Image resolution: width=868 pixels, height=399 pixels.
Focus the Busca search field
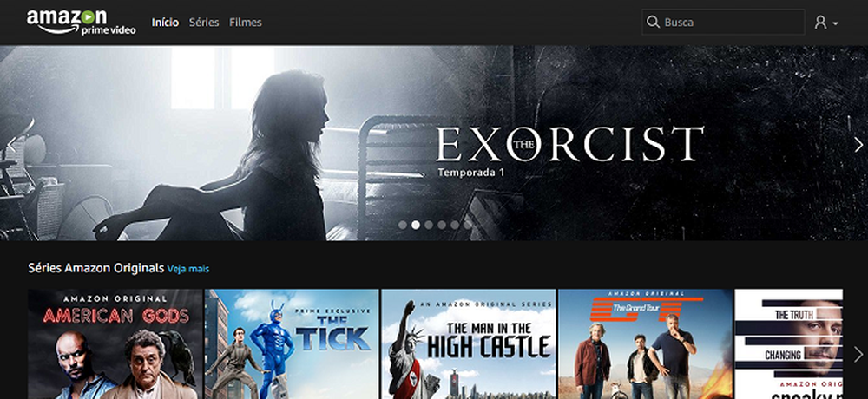click(x=723, y=23)
